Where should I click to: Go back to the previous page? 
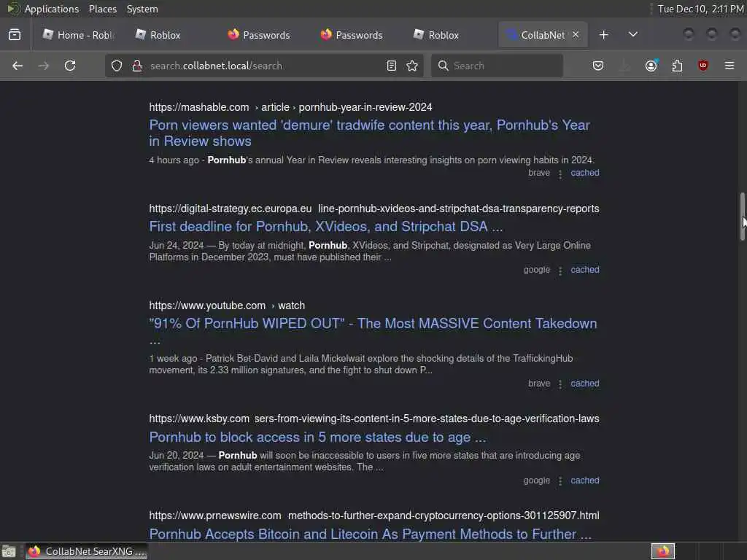18,66
